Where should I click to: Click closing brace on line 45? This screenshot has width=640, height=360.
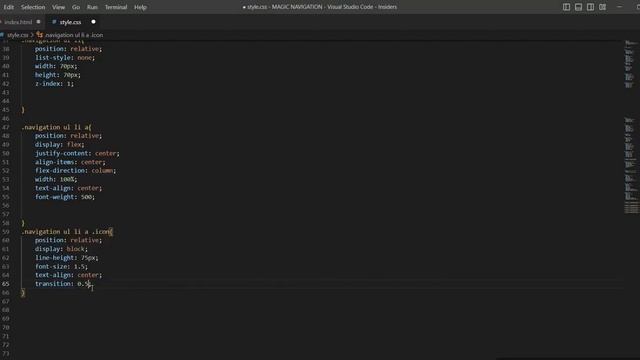[23, 110]
